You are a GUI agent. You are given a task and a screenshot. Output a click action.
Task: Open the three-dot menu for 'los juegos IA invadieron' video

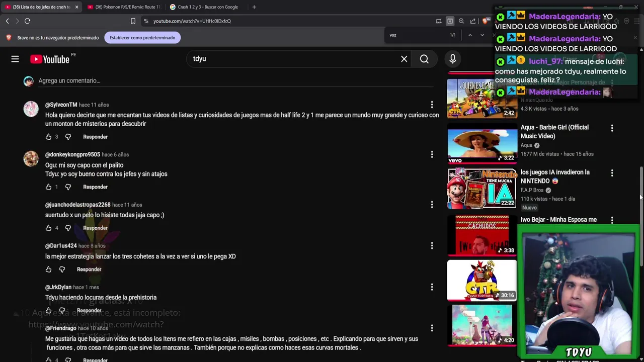pos(612,173)
